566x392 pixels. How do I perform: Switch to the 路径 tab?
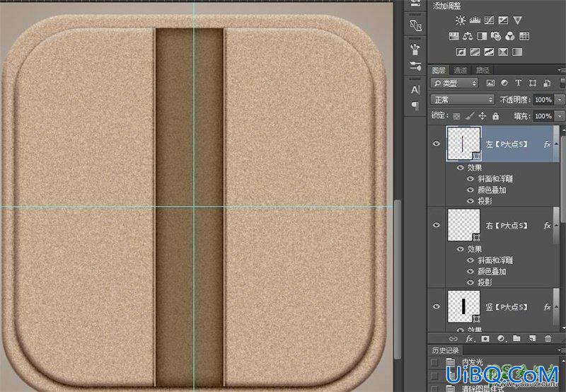[483, 70]
